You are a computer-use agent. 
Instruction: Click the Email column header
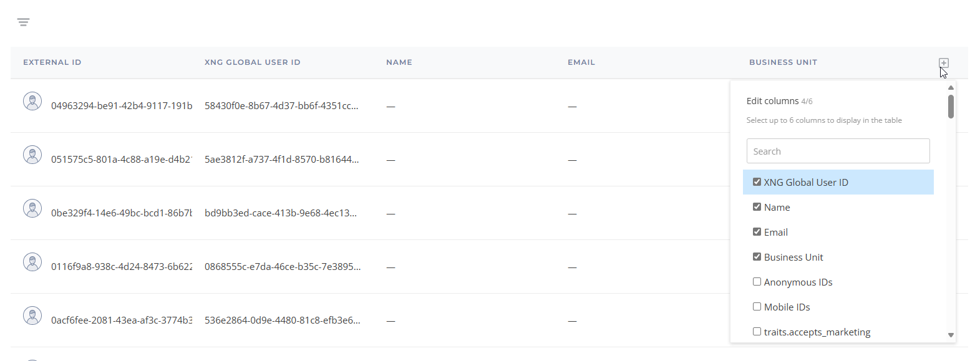tap(581, 62)
